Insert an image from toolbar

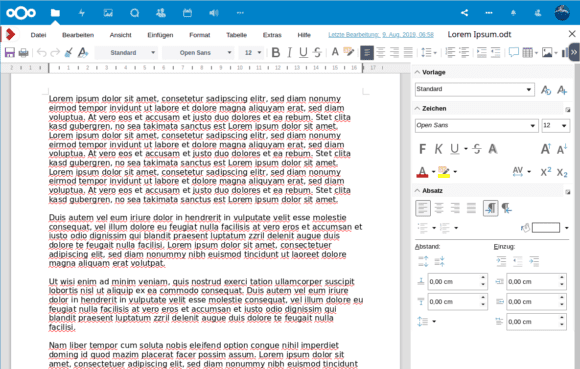[547, 53]
